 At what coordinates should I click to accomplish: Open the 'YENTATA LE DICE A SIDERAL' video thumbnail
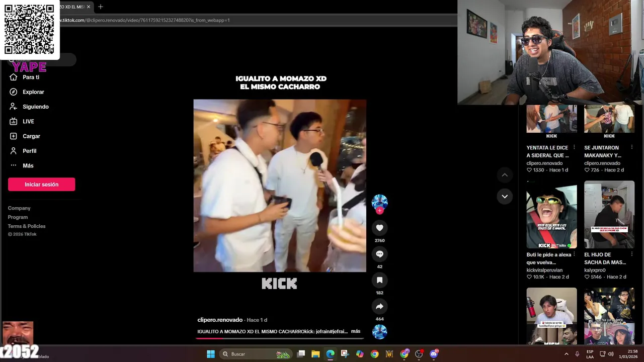point(551,122)
